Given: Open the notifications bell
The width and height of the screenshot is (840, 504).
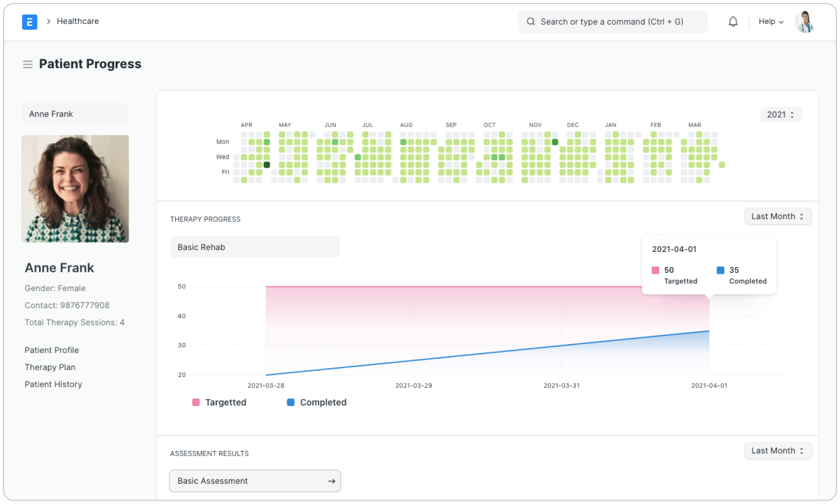Looking at the screenshot, I should click(x=733, y=22).
